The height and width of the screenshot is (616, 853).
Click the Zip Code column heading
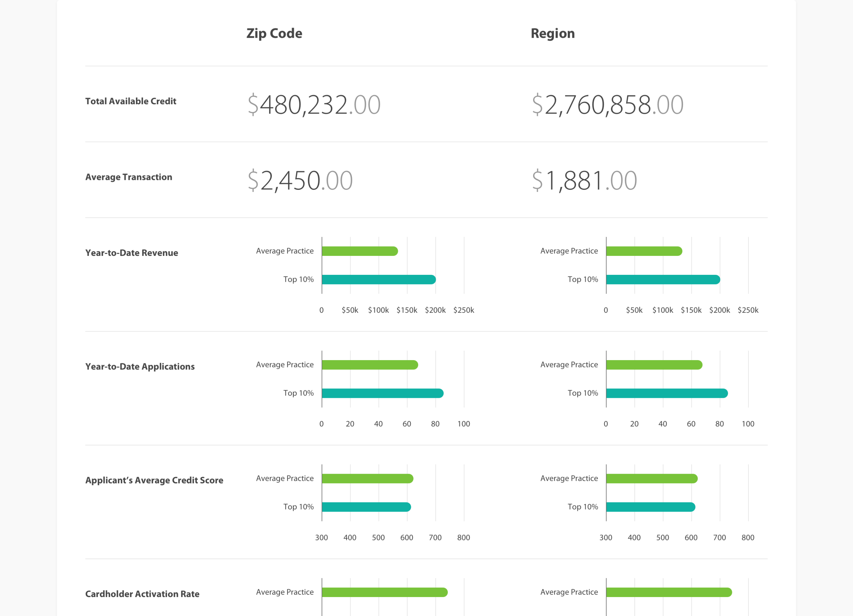coord(274,33)
